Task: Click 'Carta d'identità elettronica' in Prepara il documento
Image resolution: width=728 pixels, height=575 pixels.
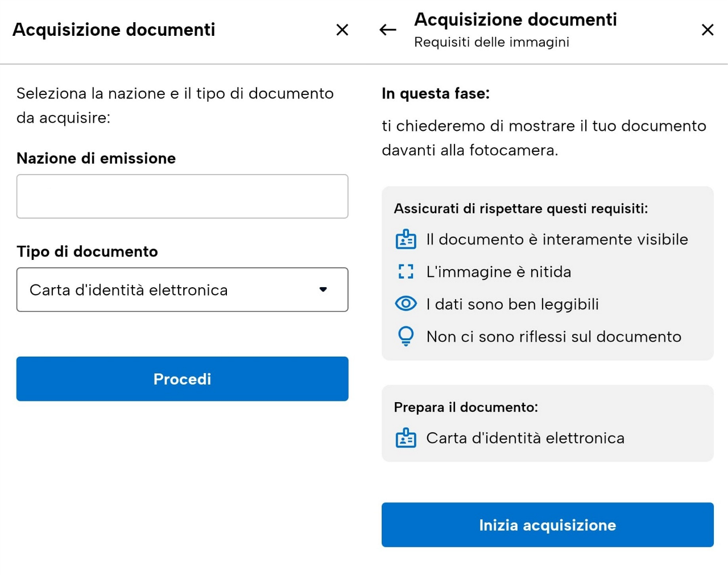Action: pyautogui.click(x=526, y=438)
